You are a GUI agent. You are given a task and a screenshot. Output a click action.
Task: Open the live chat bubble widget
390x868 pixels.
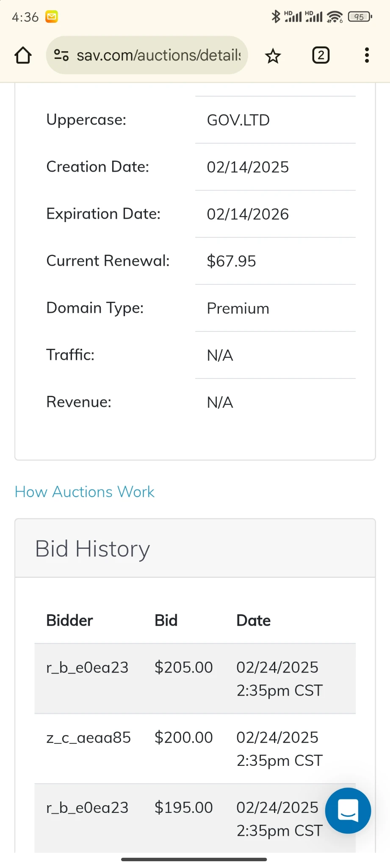(348, 810)
